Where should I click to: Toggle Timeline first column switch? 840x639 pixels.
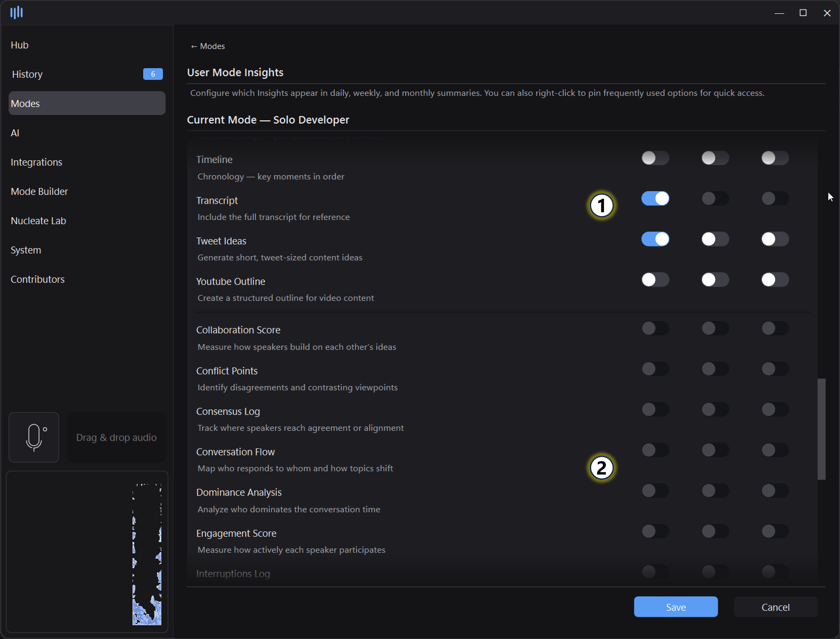point(655,158)
